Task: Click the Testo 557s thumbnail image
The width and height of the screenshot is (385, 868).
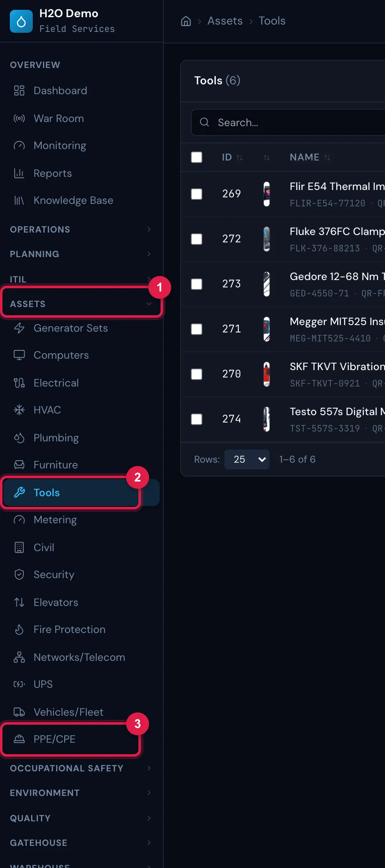Action: click(x=267, y=419)
